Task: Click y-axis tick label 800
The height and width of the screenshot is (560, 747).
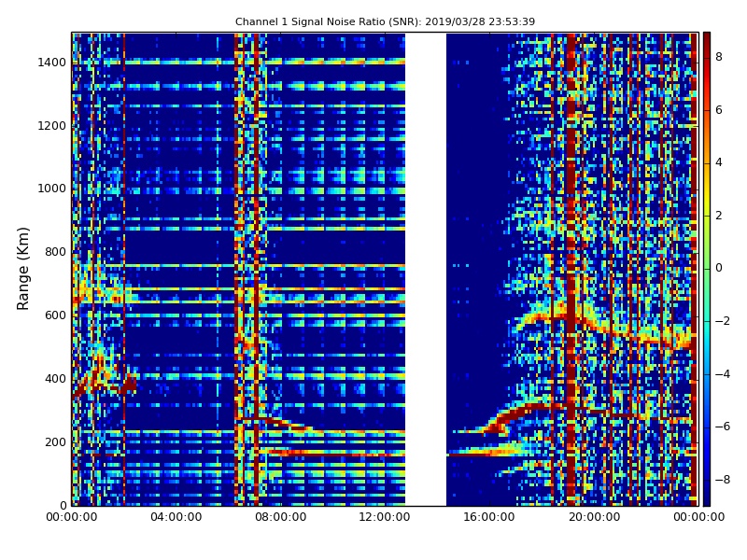Action: pyautogui.click(x=56, y=252)
